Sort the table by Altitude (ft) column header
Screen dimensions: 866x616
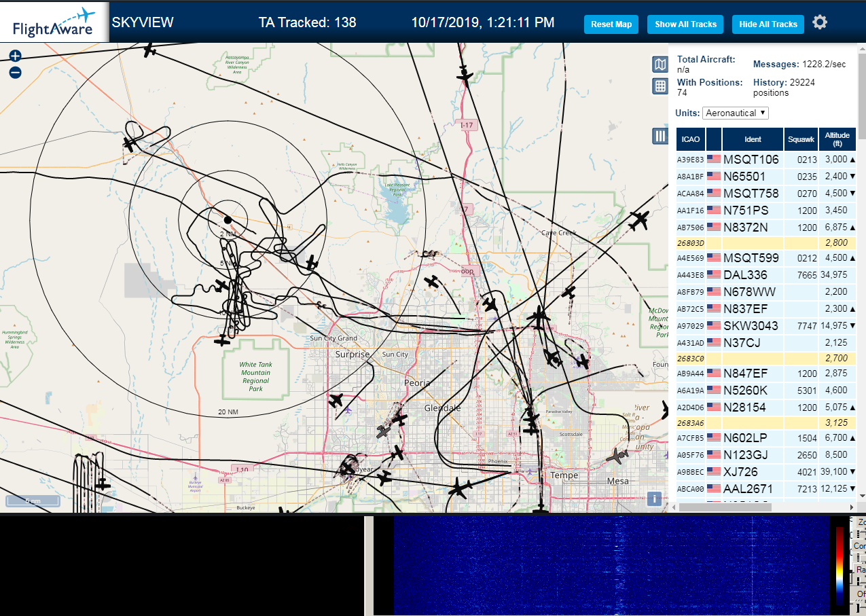coord(837,139)
